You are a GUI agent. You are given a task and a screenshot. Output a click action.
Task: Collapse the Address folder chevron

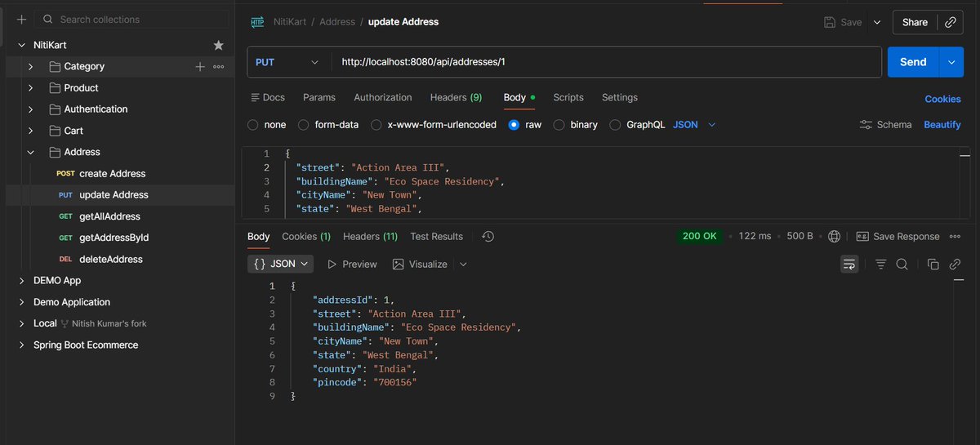pyautogui.click(x=30, y=152)
